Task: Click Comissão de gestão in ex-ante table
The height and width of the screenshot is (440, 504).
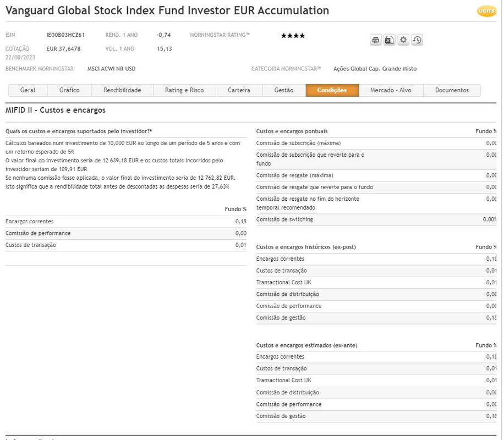Action: click(x=376, y=416)
